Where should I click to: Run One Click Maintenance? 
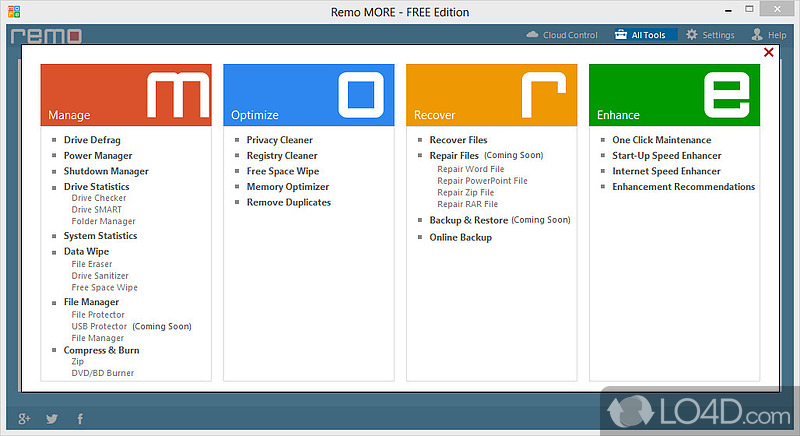click(661, 140)
